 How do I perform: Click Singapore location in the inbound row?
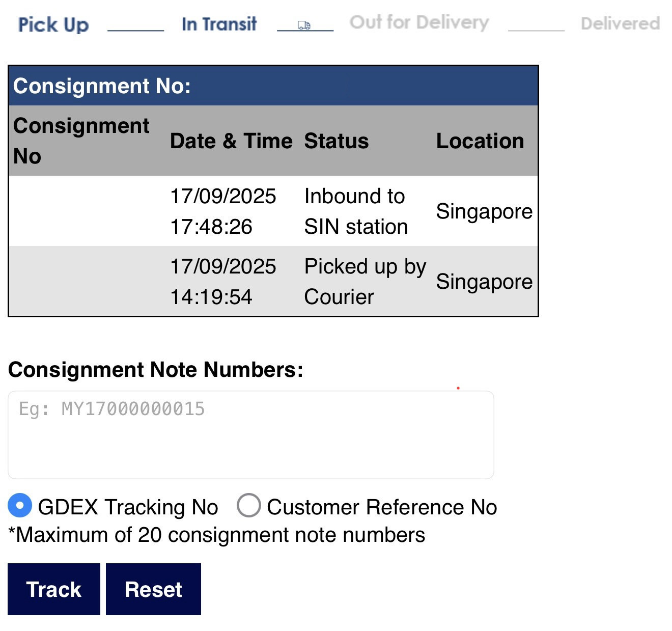484,211
